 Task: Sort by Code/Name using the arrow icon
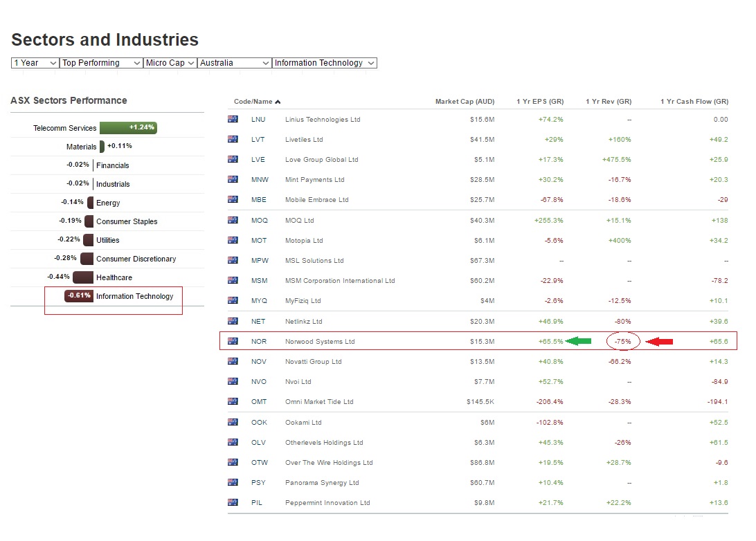pyautogui.click(x=278, y=102)
